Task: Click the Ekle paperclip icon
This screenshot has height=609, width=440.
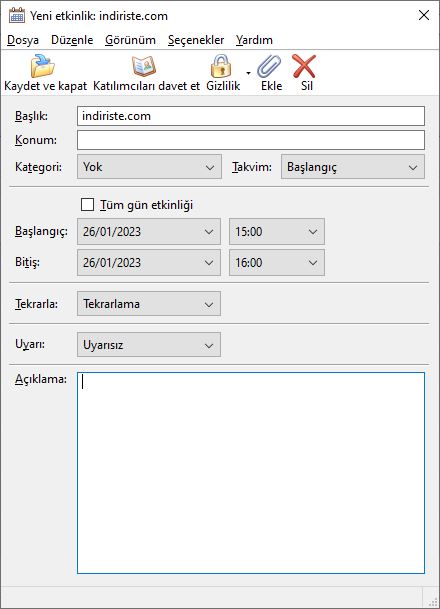Action: point(269,66)
